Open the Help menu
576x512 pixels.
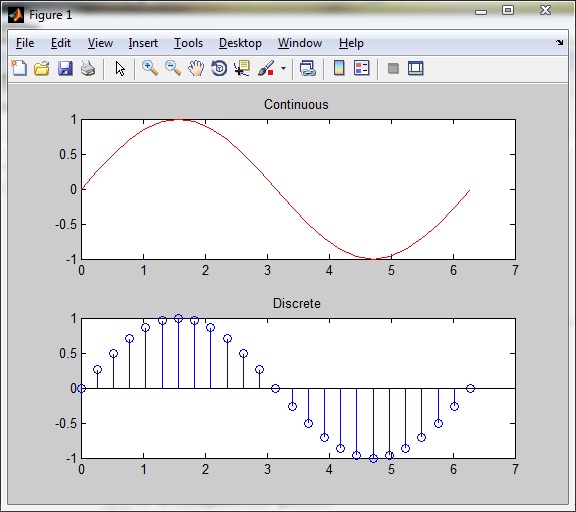351,43
